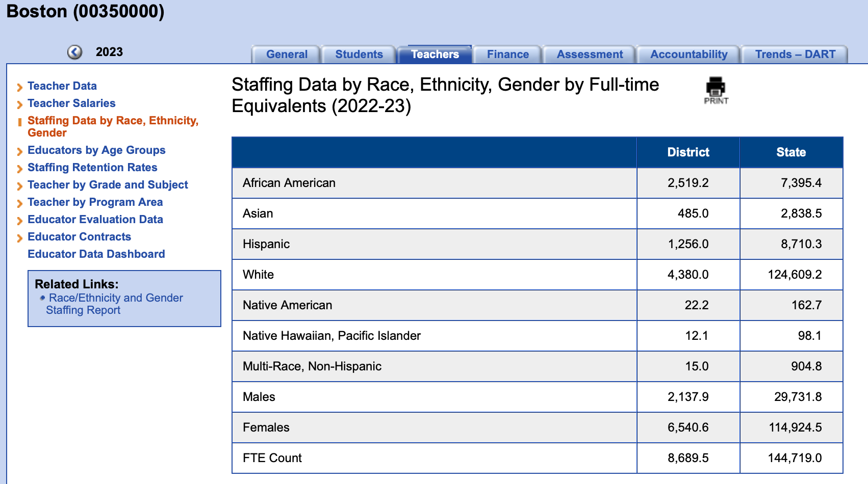
Task: Click Males state value 29,731.8
Action: point(798,397)
